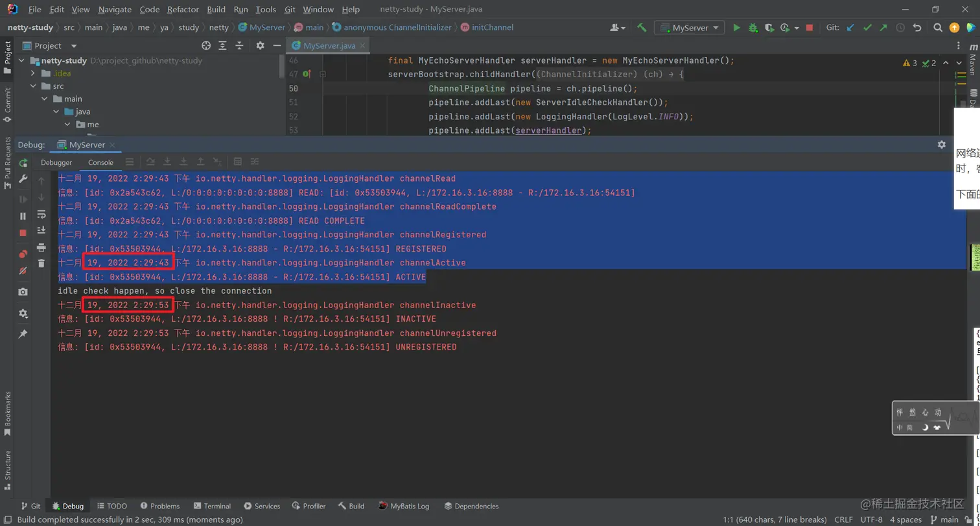980x526 pixels.
Task: Print console output with the printer icon
Action: [x=41, y=247]
